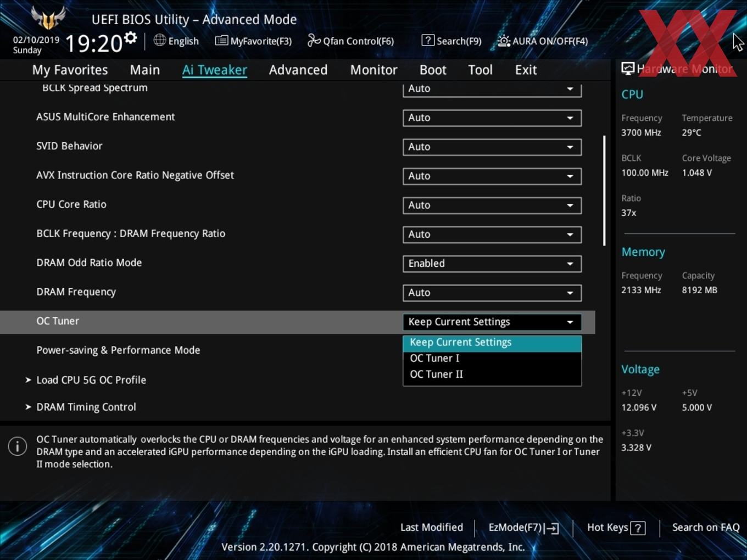Select the Ai Tweaker tab
This screenshot has height=560, width=747.
[215, 70]
